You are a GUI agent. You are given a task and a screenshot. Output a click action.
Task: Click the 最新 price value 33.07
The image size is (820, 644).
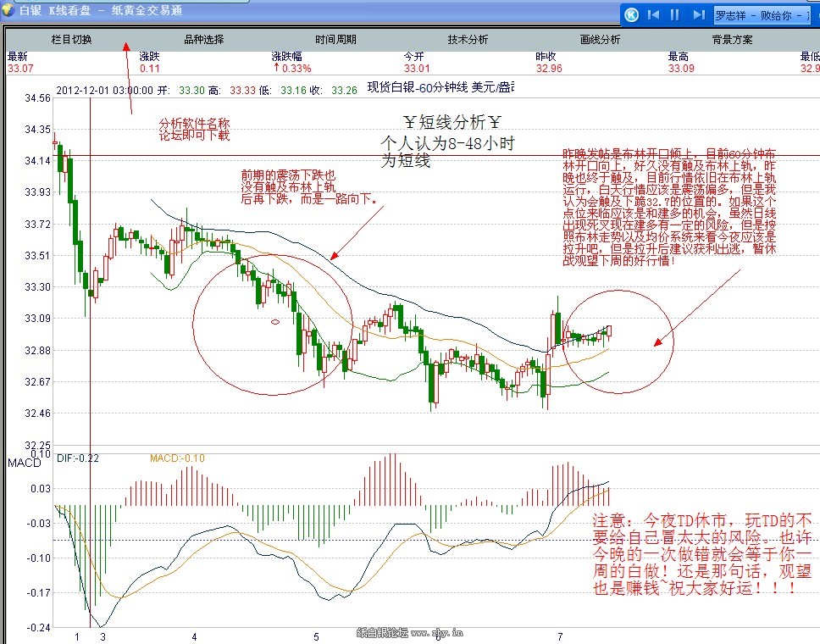(x=20, y=69)
